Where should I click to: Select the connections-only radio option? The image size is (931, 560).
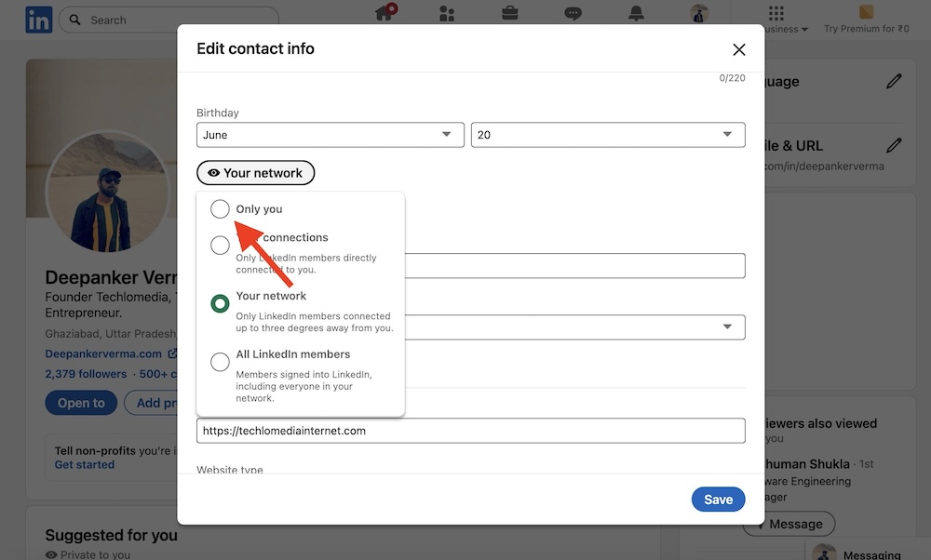pyautogui.click(x=220, y=245)
